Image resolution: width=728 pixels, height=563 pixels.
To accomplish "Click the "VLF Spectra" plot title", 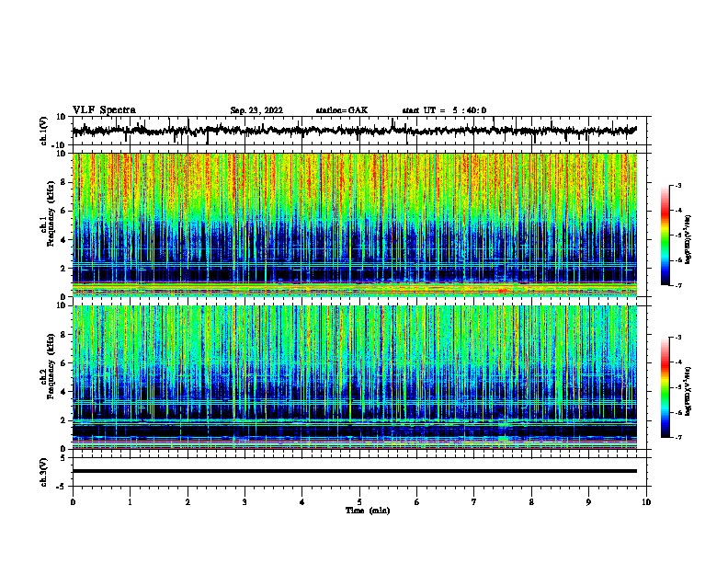I will coord(104,110).
